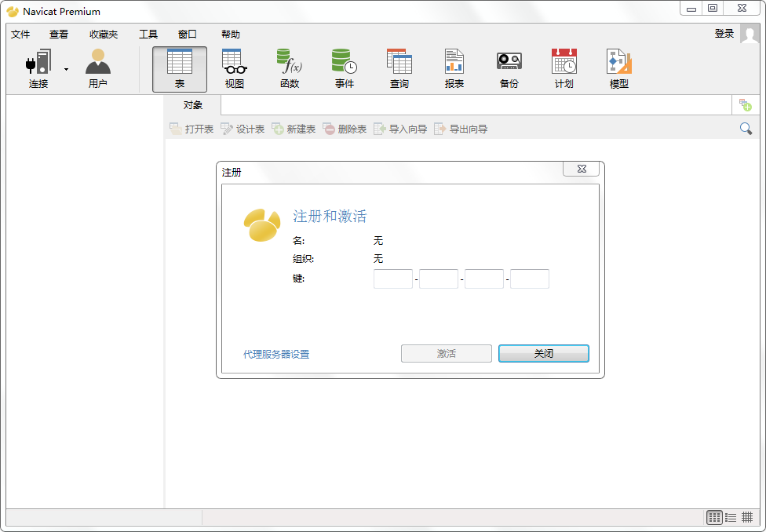Image resolution: width=766 pixels, height=532 pixels.
Task: Open the View (查看) menu
Action: 59,35
